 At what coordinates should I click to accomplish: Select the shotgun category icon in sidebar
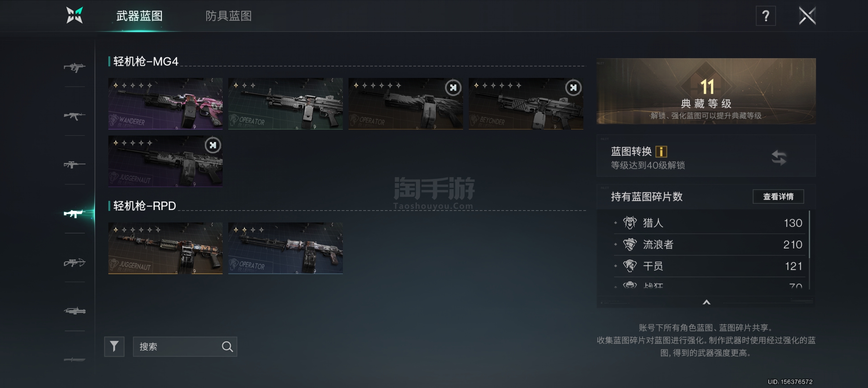click(x=75, y=310)
